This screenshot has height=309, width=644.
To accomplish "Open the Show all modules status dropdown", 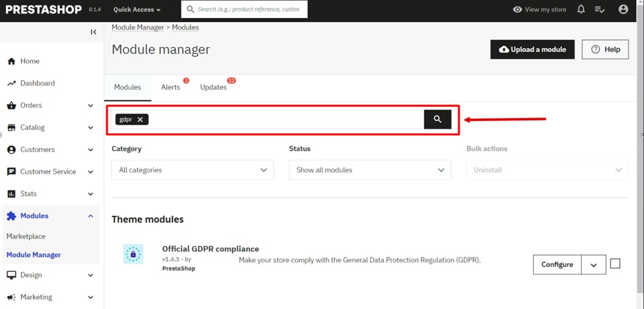I will point(370,170).
